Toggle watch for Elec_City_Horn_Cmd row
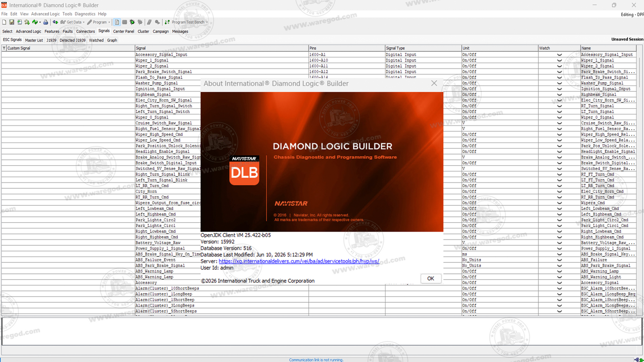The height and width of the screenshot is (362, 644). pyautogui.click(x=559, y=191)
